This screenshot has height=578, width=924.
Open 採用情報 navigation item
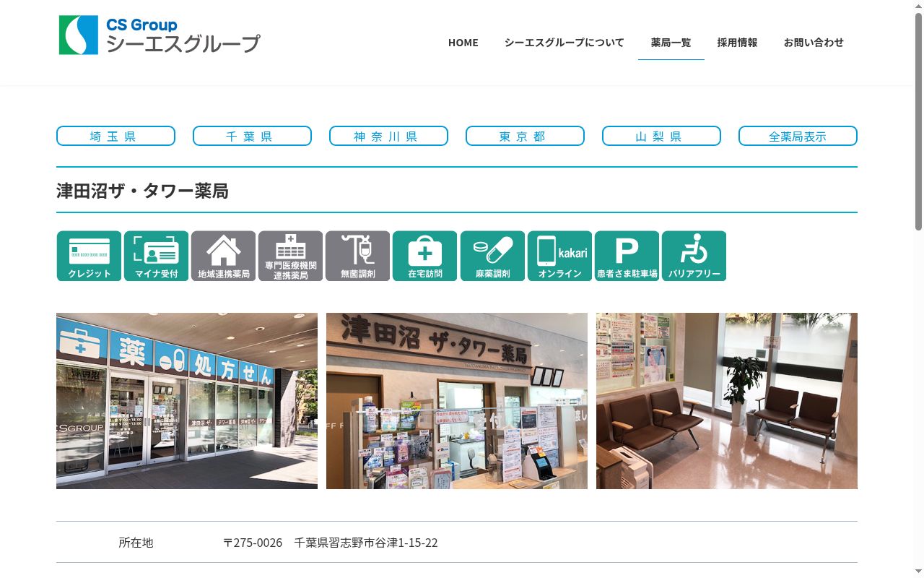[x=737, y=43]
